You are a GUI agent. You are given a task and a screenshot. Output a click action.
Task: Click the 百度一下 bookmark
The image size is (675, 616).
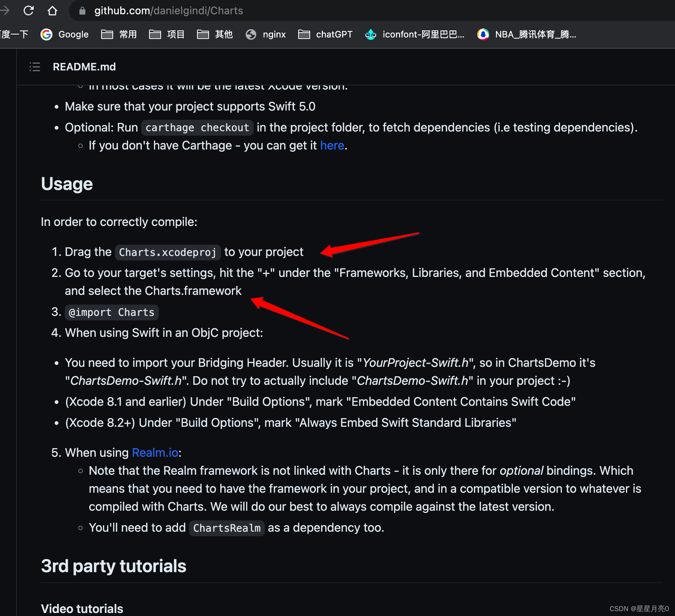click(14, 34)
